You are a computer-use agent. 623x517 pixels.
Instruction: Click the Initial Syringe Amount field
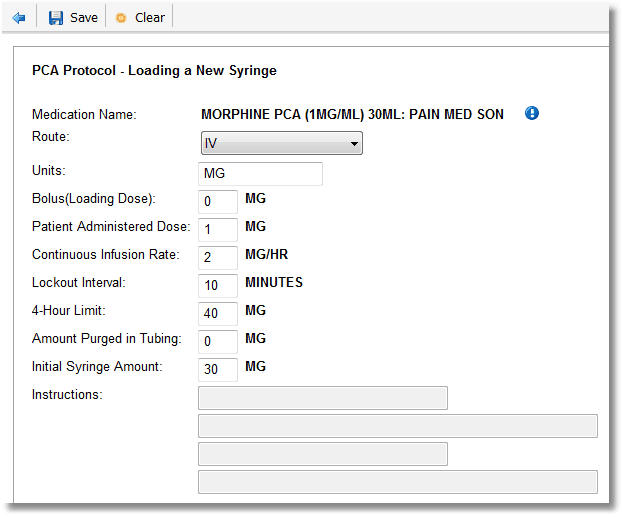pyautogui.click(x=218, y=370)
